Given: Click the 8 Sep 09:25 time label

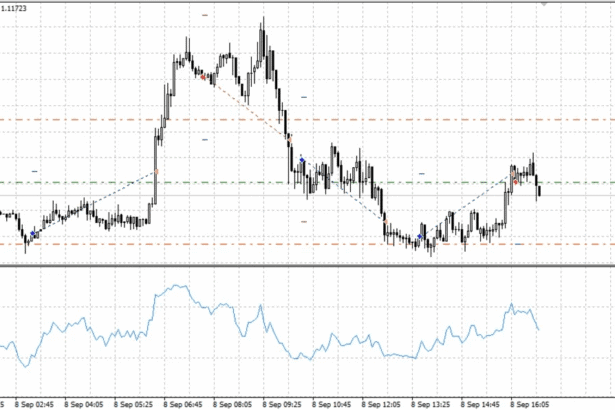Looking at the screenshot, I should click(x=282, y=405).
